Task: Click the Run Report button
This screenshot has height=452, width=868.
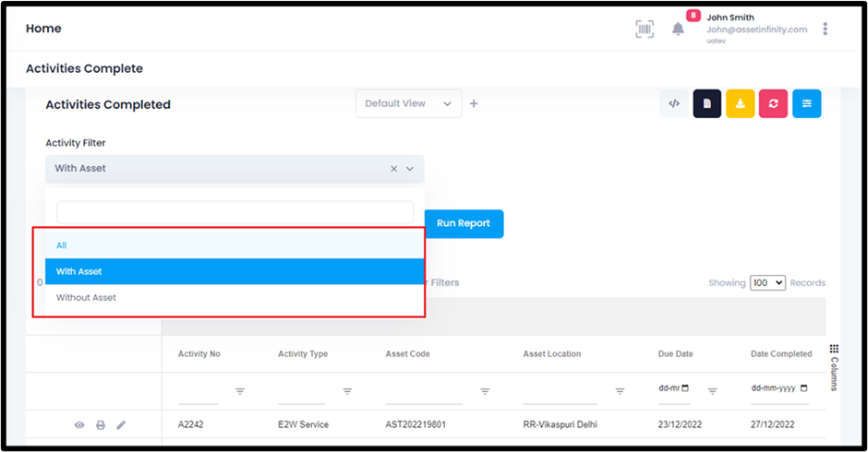Action: pos(464,223)
